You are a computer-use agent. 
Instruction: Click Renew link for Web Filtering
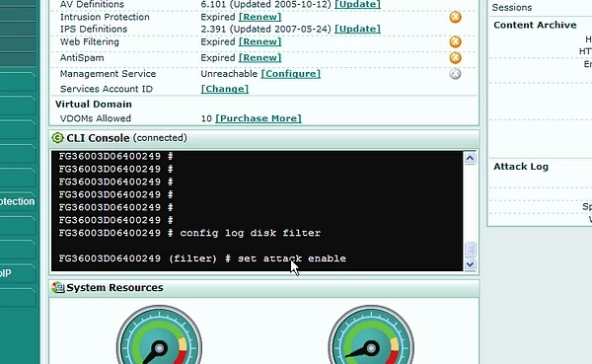click(260, 41)
